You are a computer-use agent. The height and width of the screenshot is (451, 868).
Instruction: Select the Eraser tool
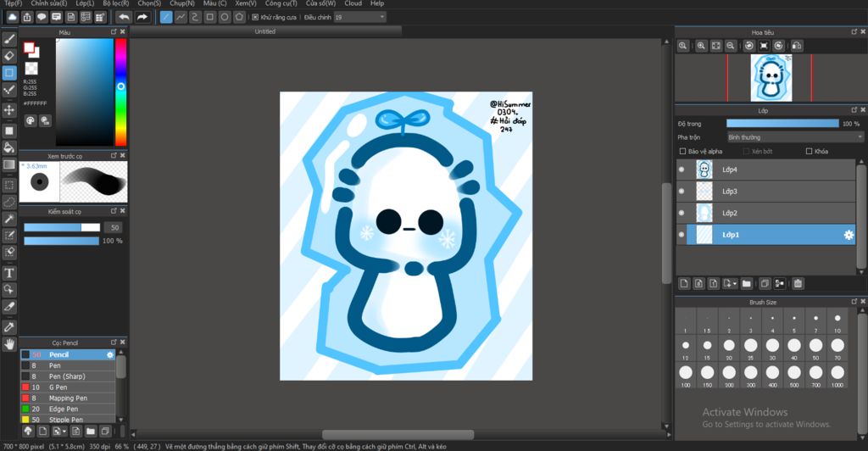[x=8, y=56]
